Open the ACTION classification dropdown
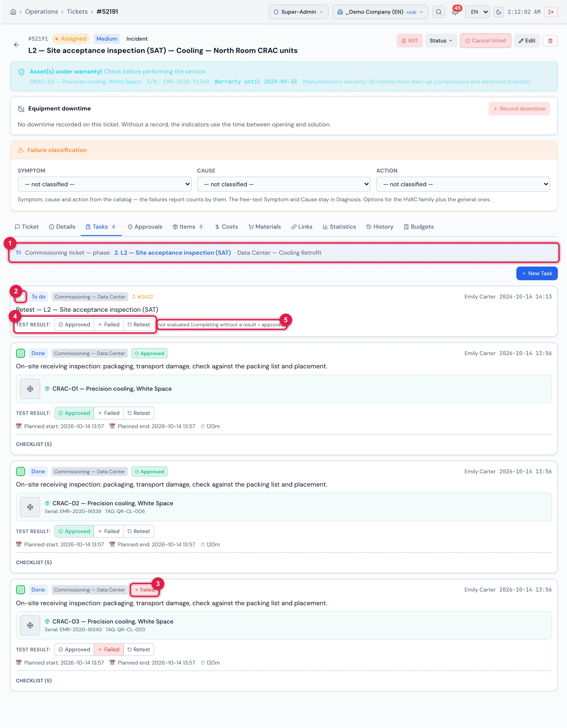The height and width of the screenshot is (728, 567). point(463,184)
